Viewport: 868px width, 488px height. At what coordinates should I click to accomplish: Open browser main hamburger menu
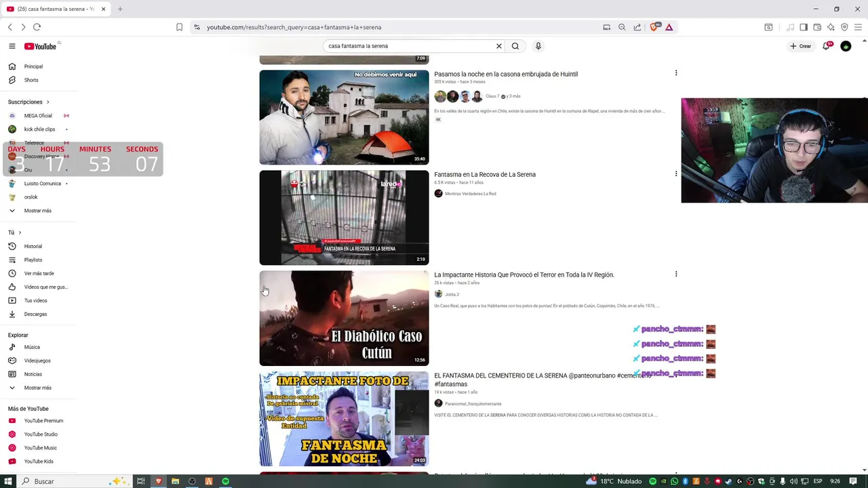[858, 27]
